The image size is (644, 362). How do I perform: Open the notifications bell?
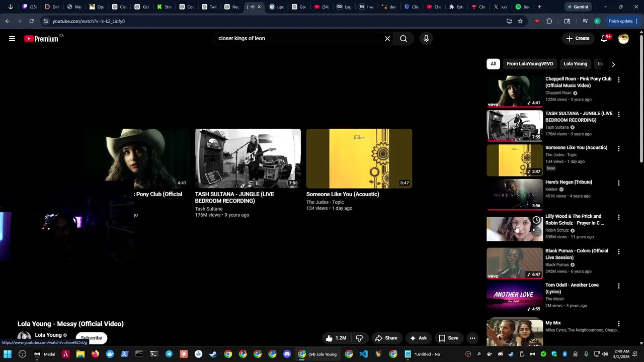click(x=604, y=39)
